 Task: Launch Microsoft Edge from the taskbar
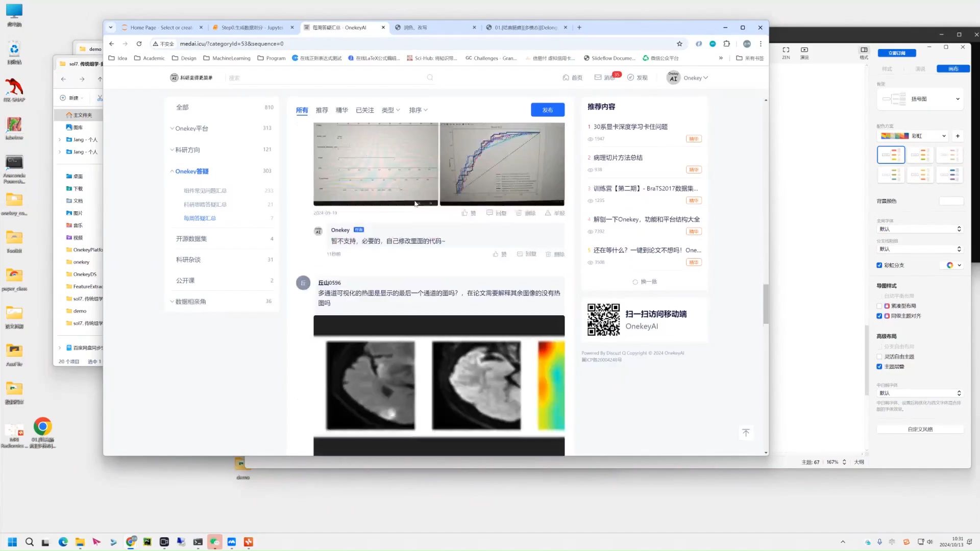pos(63,542)
